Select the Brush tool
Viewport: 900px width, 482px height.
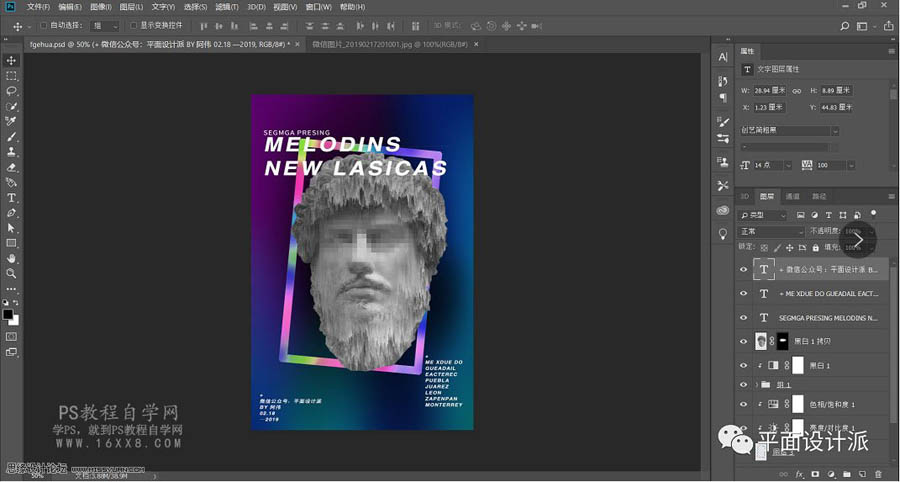pyautogui.click(x=11, y=137)
